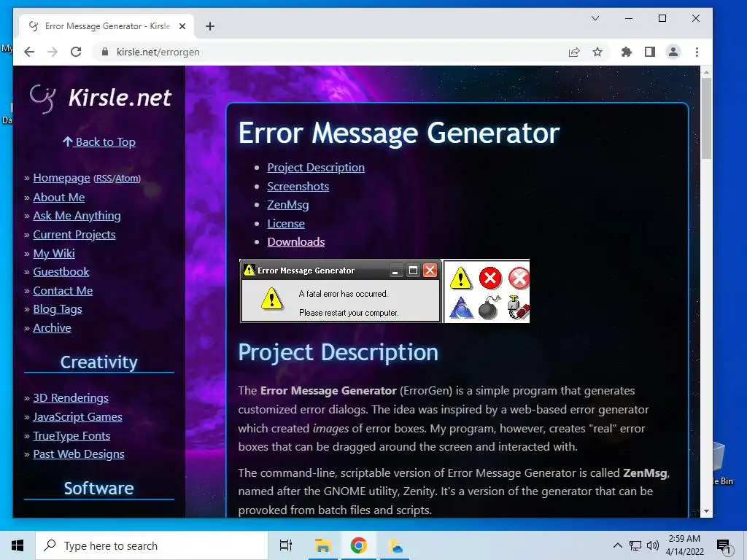747x560 pixels.
Task: Go to the About Me page
Action: [x=58, y=197]
